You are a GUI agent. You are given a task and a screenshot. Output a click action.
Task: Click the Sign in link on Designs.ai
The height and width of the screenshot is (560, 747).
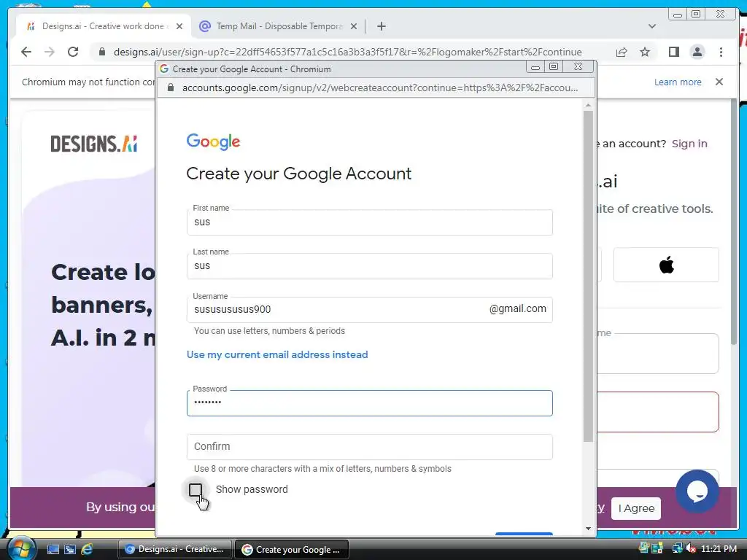tap(689, 144)
